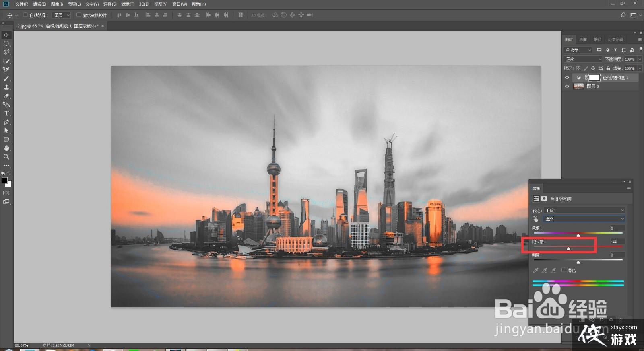The width and height of the screenshot is (644, 351).
Task: Open the 预设 preset dropdown
Action: 584,210
